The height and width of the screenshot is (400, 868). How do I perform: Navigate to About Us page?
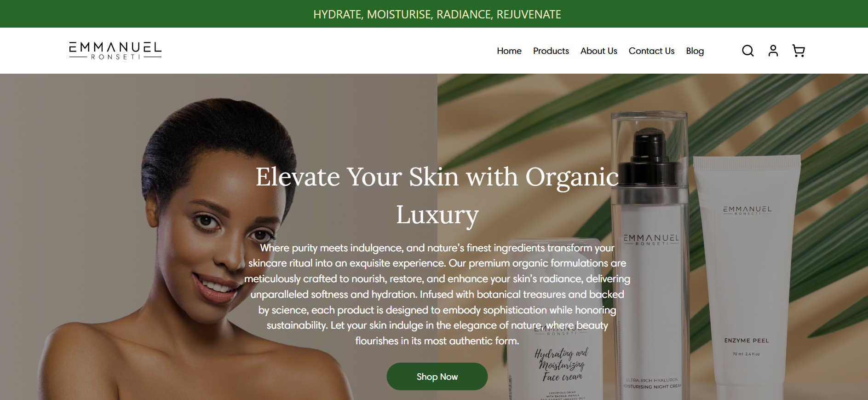[599, 51]
